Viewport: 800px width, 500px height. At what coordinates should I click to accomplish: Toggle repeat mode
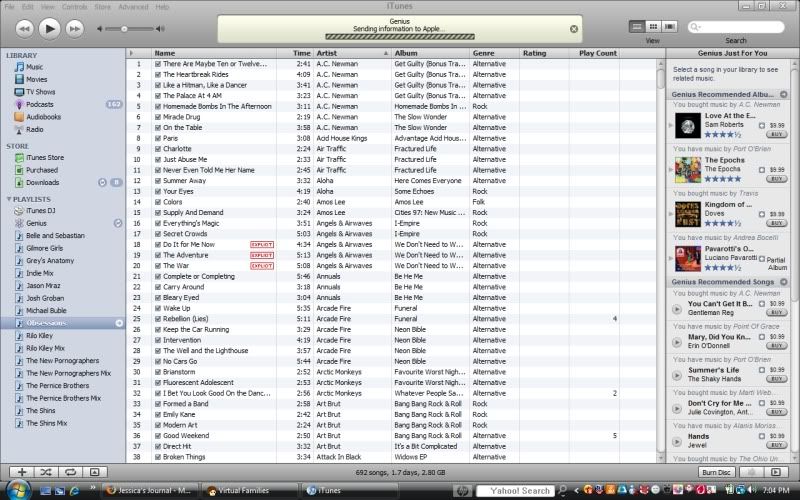click(x=70, y=472)
